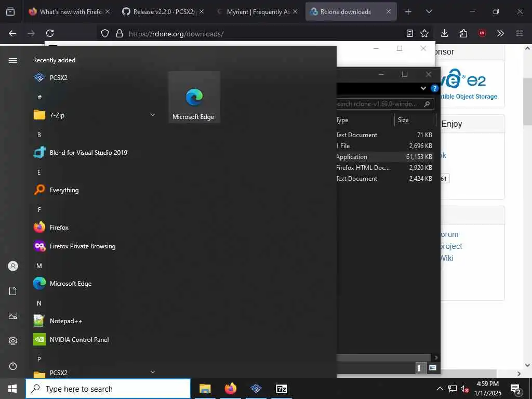Open Explorer help icon
Viewport: 532px width, 399px height.
(x=435, y=88)
